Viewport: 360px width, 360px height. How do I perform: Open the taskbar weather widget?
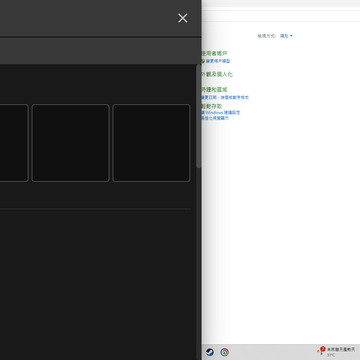pos(336,352)
